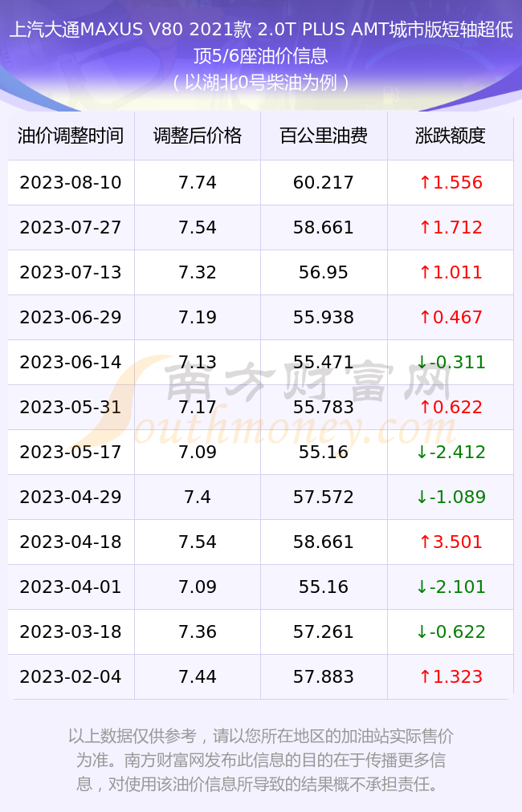Click the green ↓-2.412 change value
522x812 pixels.
coord(451,452)
